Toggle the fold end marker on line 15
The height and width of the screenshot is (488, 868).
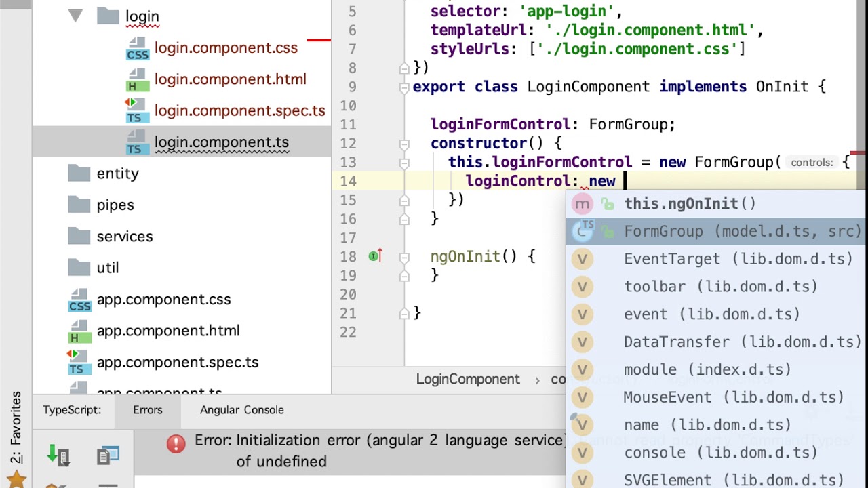point(404,200)
